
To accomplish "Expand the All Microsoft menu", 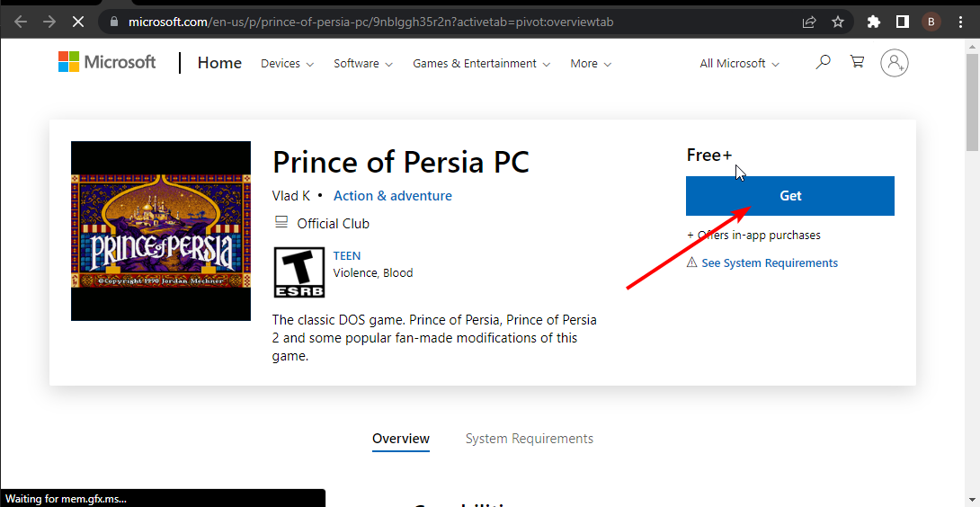I will coord(739,64).
